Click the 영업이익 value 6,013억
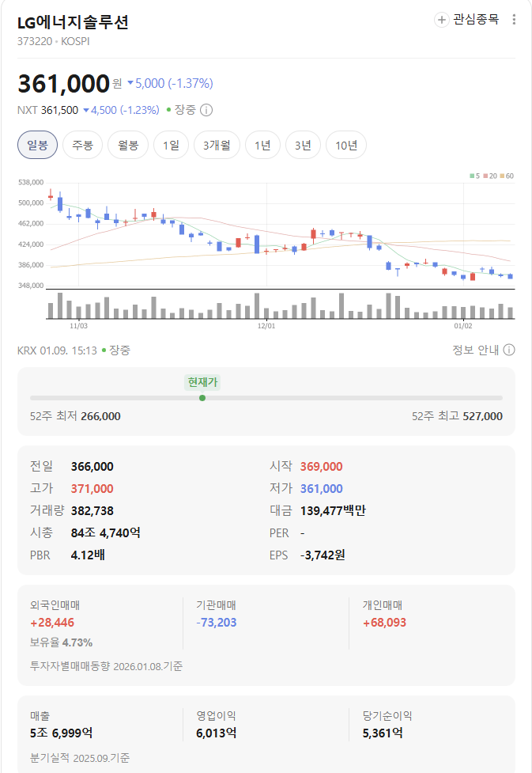 click(217, 733)
